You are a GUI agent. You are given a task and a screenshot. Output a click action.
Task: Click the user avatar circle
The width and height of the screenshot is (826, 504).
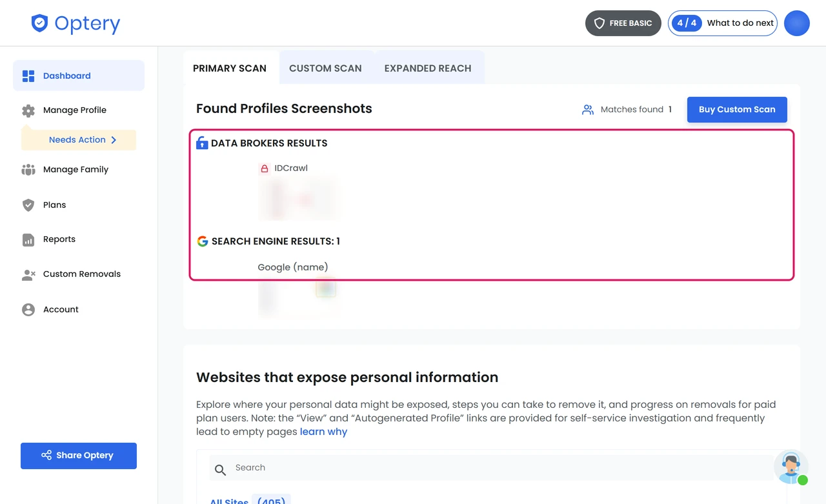pyautogui.click(x=797, y=23)
